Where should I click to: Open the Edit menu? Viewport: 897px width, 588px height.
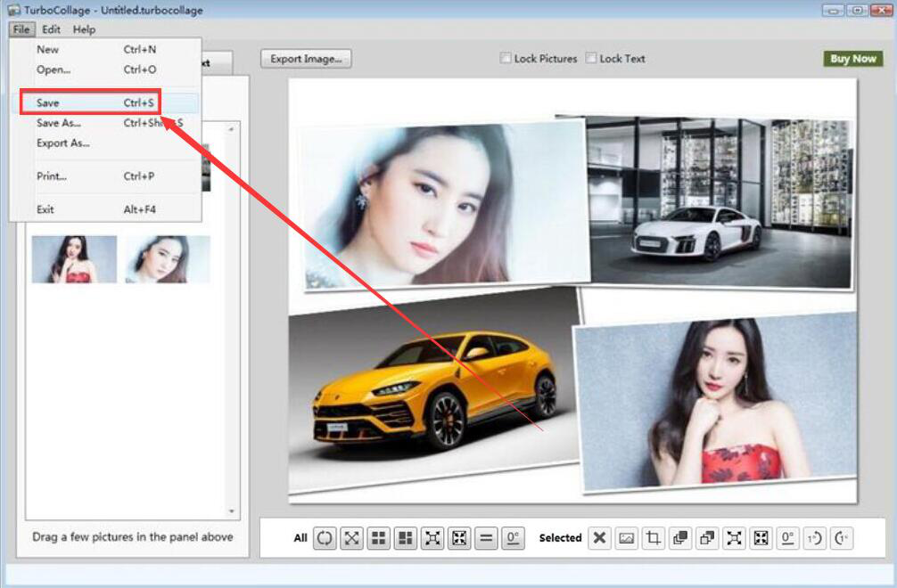coord(51,29)
